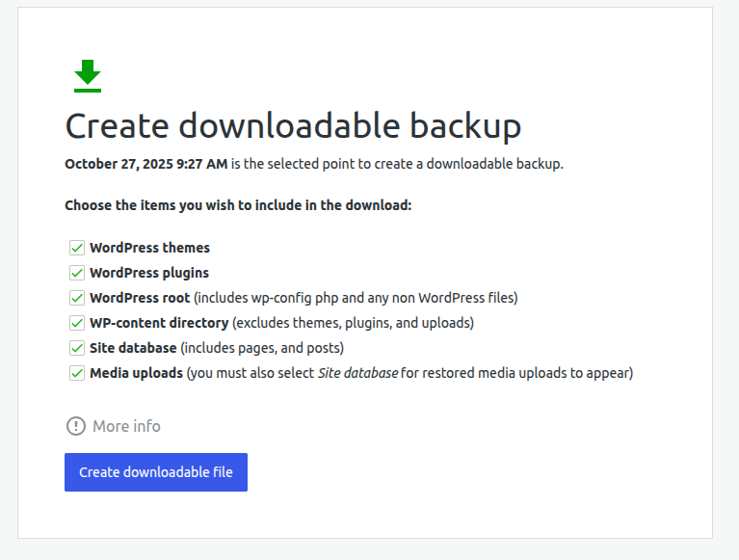739x560 pixels.
Task: Click the green download arrow icon
Action: click(88, 76)
